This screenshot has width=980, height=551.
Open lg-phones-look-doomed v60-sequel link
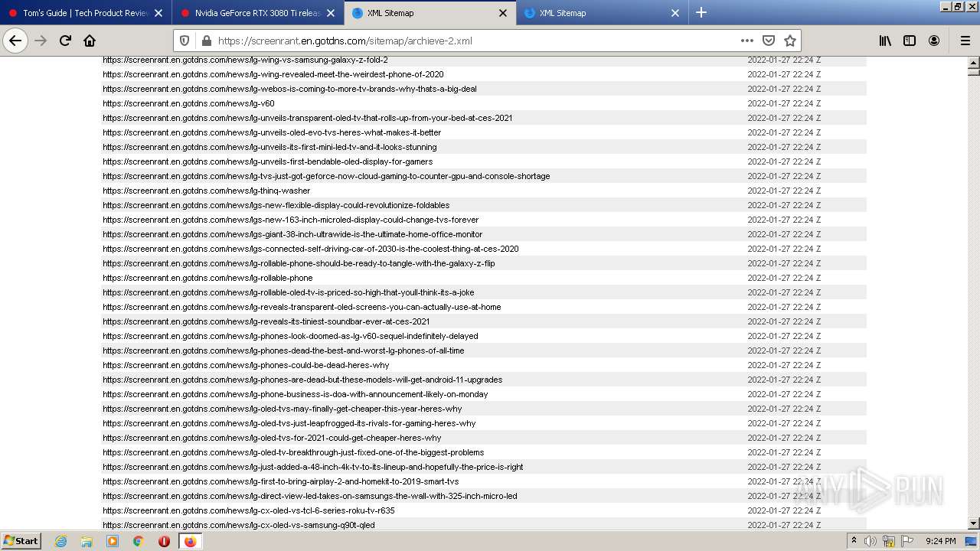(x=290, y=336)
